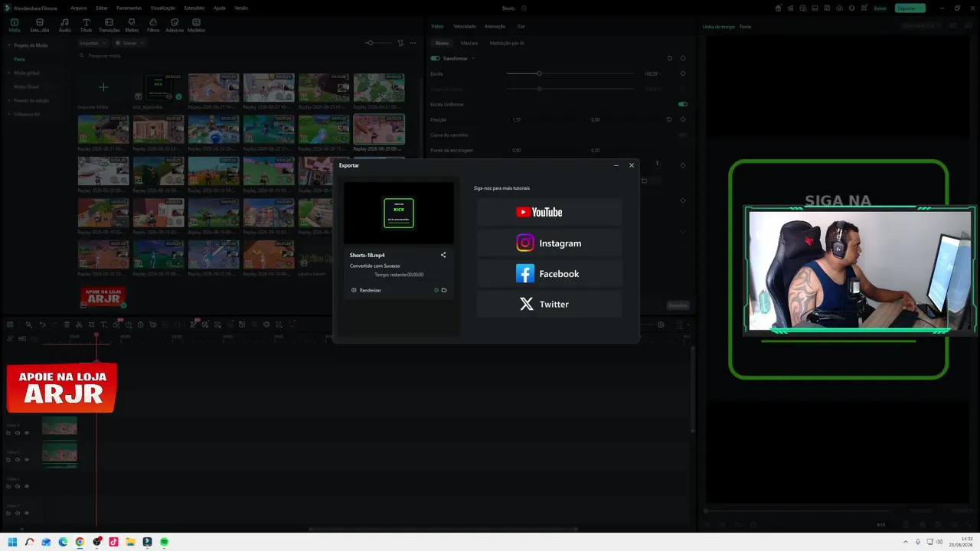This screenshot has height=551, width=980.
Task: Click the timeline delete trash icon
Action: point(67,324)
